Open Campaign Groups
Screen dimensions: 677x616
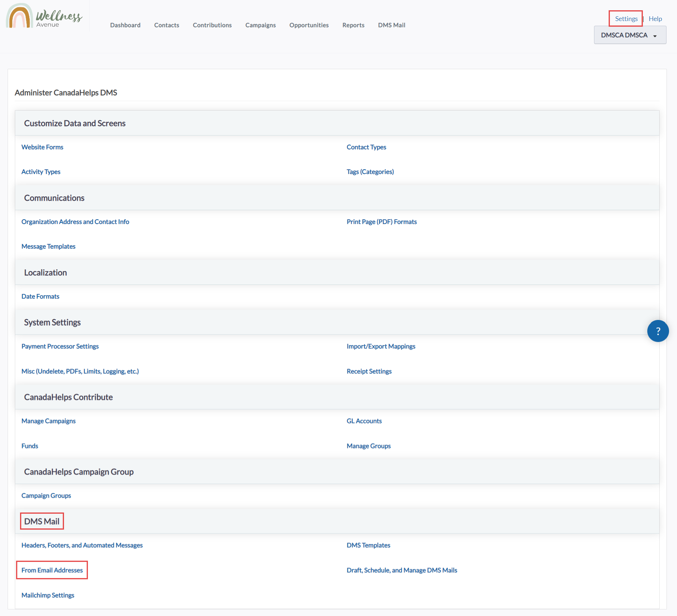tap(46, 496)
